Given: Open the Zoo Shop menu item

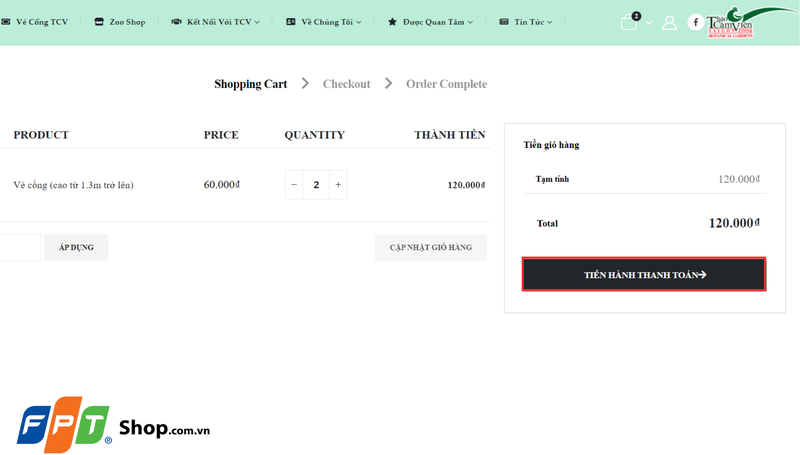Looking at the screenshot, I should pyautogui.click(x=127, y=22).
